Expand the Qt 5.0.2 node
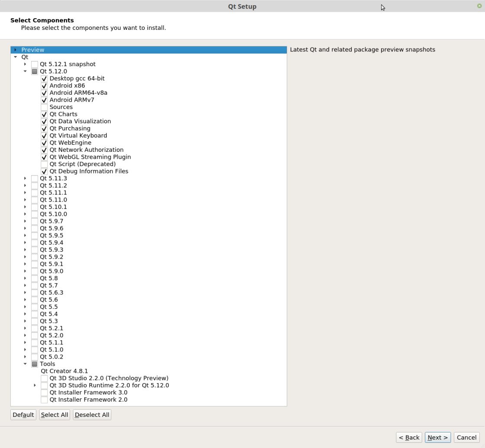 point(25,357)
